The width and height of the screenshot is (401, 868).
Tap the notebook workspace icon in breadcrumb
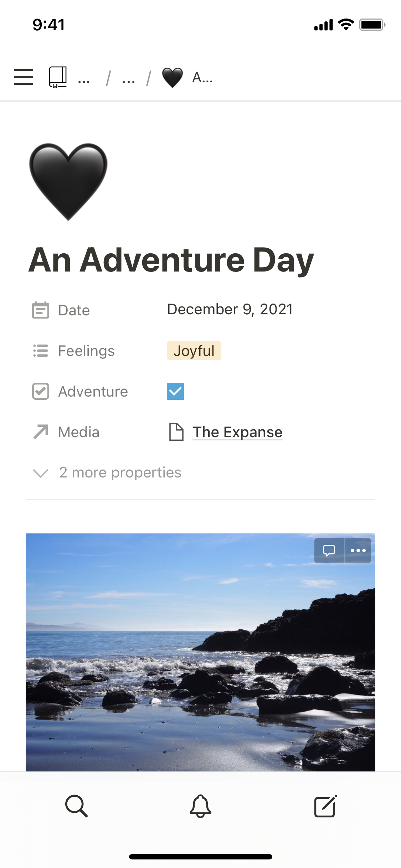pyautogui.click(x=58, y=77)
